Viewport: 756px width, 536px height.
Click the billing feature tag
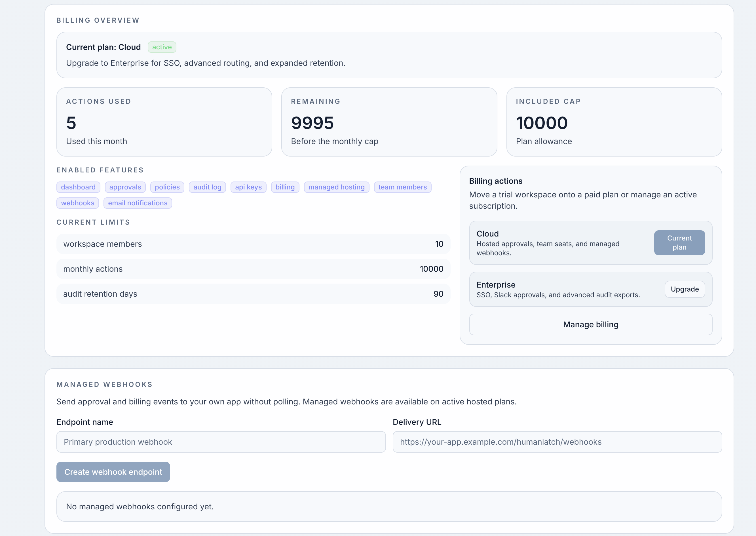click(285, 187)
